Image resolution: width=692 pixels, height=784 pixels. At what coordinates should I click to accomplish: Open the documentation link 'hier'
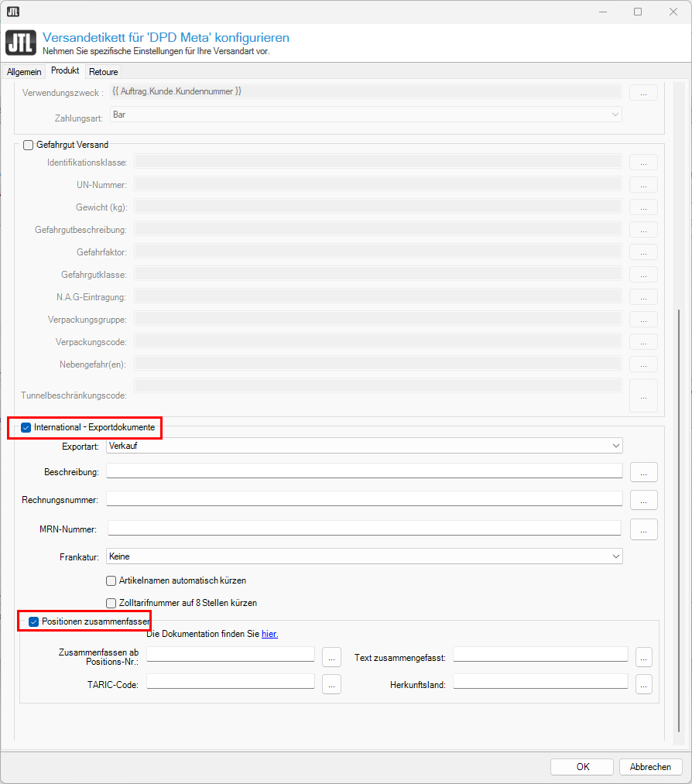pos(269,635)
